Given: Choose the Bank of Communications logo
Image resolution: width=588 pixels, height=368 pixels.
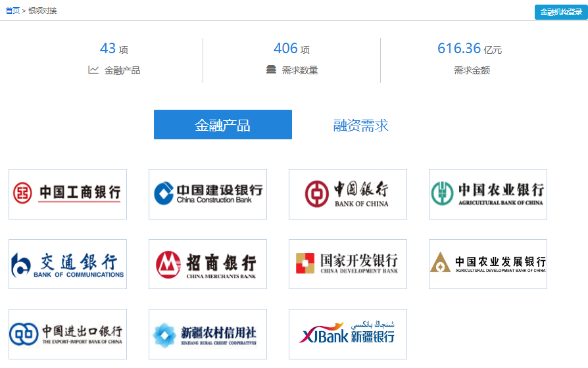Looking at the screenshot, I should click(x=68, y=264).
